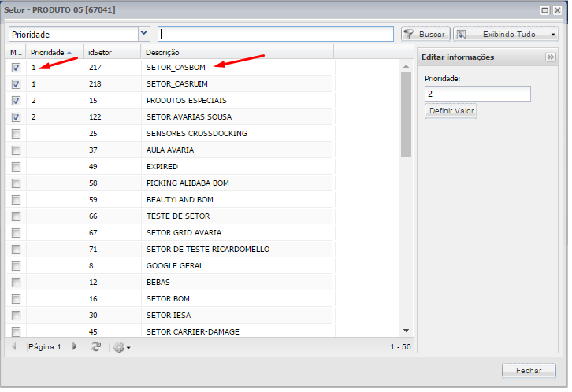
Task: Go to previous page arrow in pager
Action: pyautogui.click(x=14, y=346)
